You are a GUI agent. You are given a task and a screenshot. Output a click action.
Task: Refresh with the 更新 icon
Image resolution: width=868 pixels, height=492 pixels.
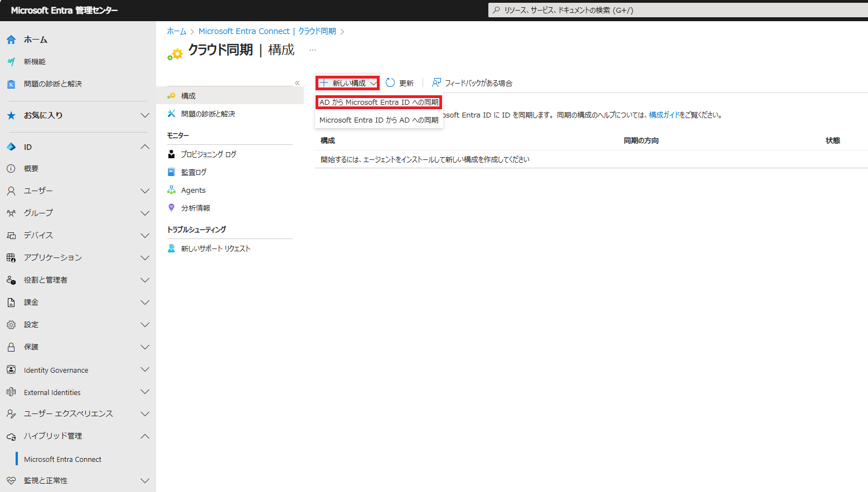tap(400, 82)
